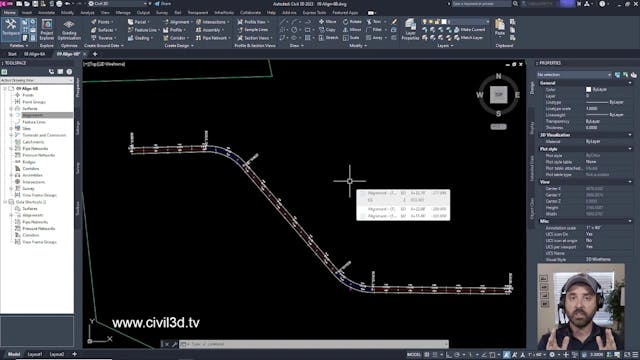Screen dimensions: 640x360
Task: Expand the Create Design panel
Action: (179, 46)
